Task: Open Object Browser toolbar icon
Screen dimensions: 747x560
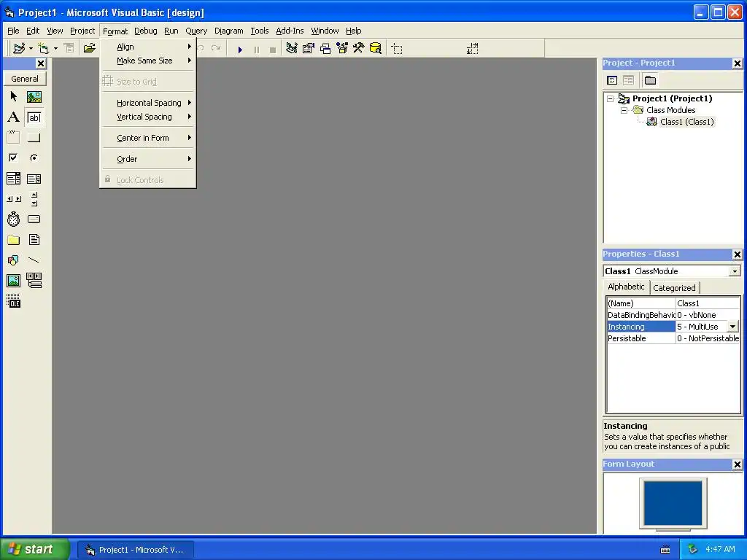Action: (x=342, y=48)
